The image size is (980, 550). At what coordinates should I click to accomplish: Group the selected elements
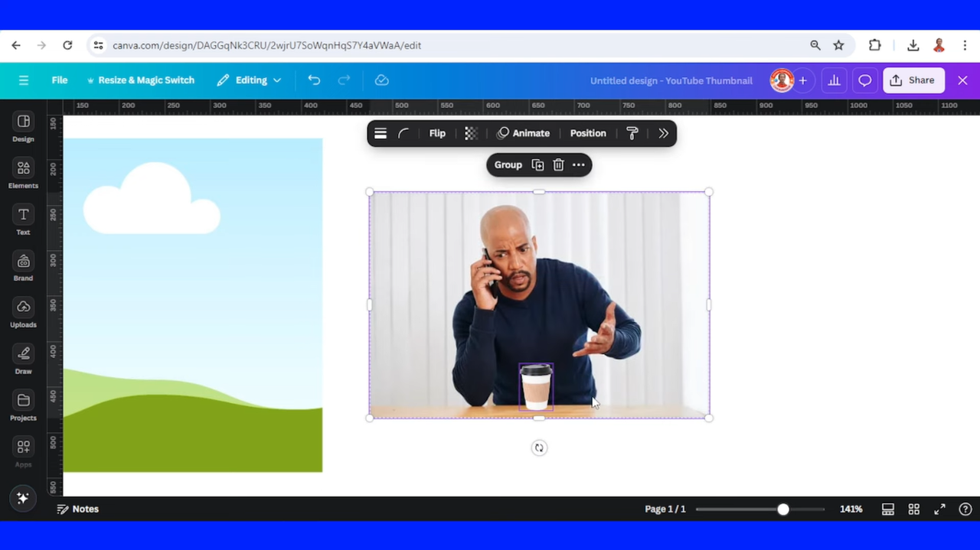(508, 164)
